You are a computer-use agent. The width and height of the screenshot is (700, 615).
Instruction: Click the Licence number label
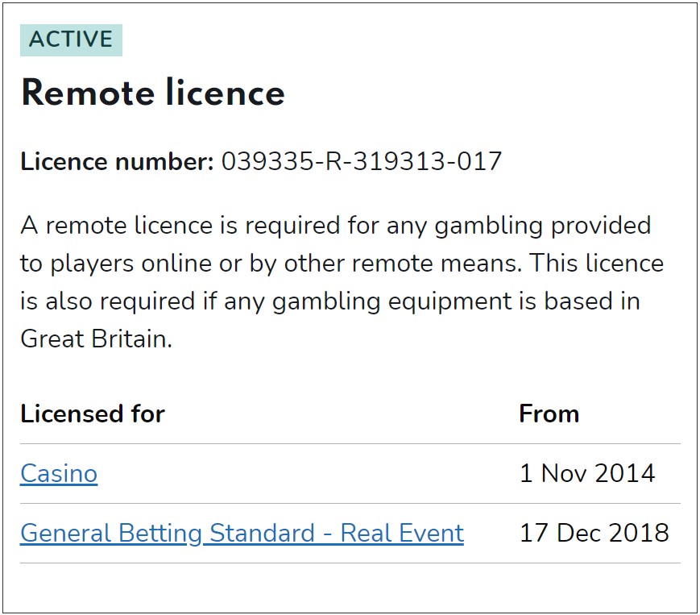117,161
